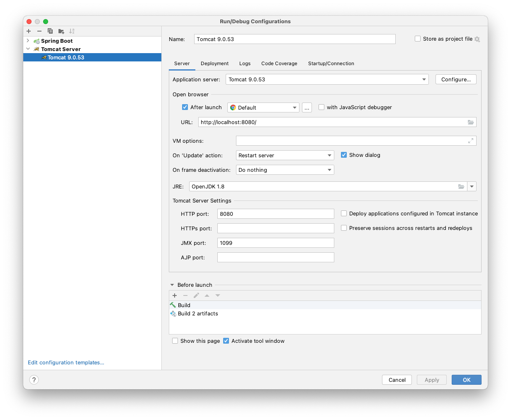This screenshot has width=511, height=420.
Task: Open JRE dropdown arrow
Action: pos(472,187)
